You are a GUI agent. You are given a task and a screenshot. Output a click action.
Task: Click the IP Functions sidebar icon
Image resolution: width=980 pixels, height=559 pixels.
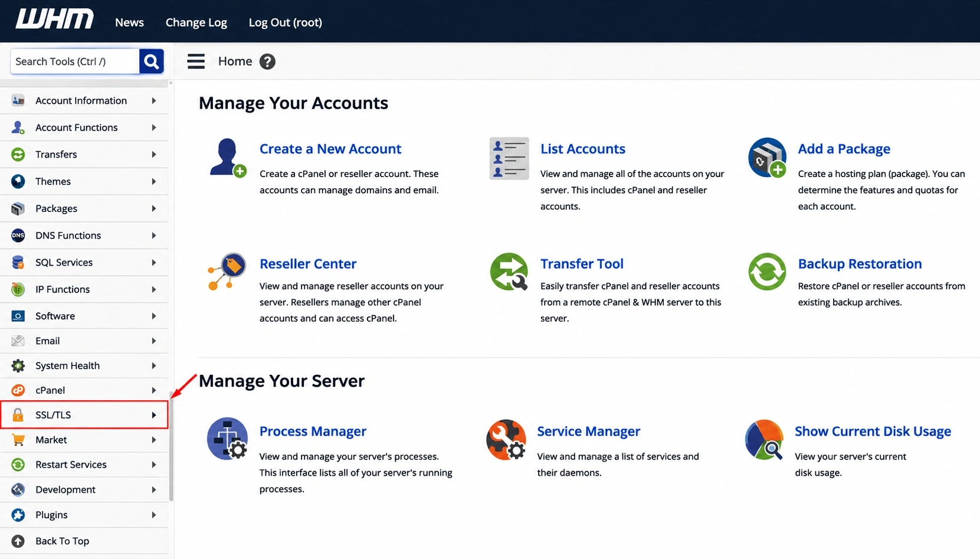(18, 289)
